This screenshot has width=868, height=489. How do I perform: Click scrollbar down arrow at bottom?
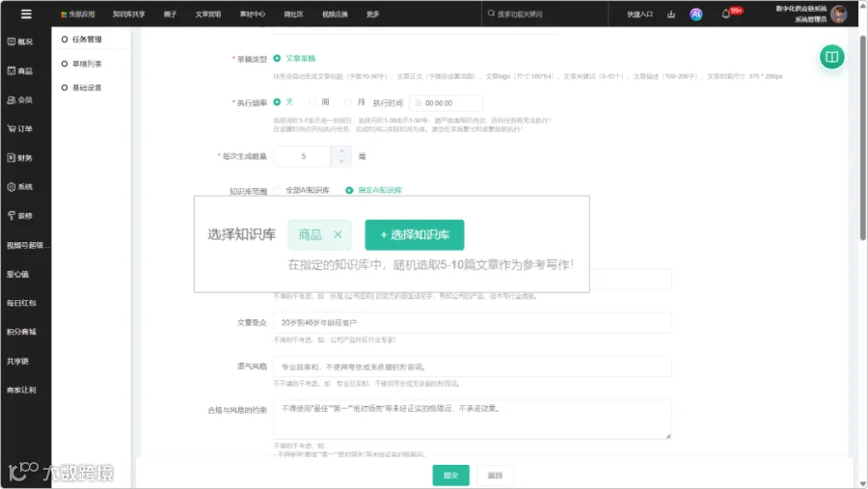tap(862, 483)
